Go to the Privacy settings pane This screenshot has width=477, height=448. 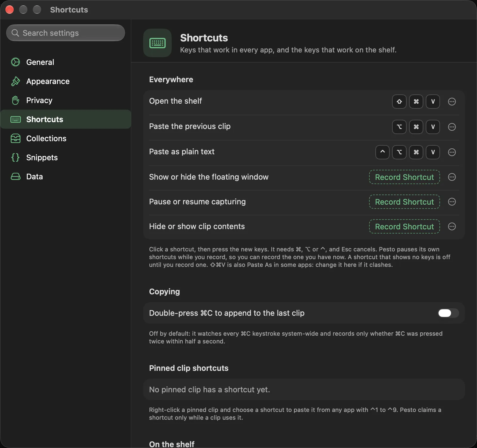(x=66, y=100)
